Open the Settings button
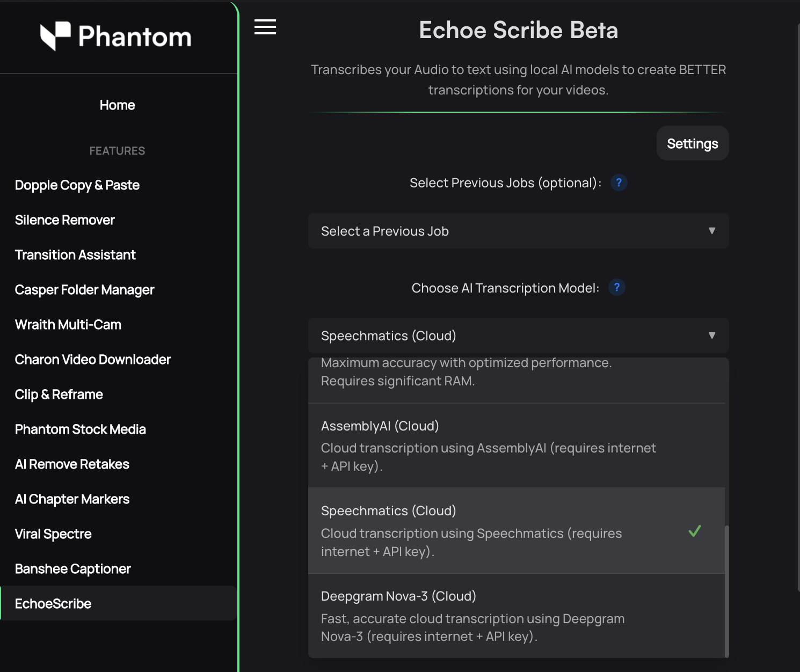 point(692,144)
